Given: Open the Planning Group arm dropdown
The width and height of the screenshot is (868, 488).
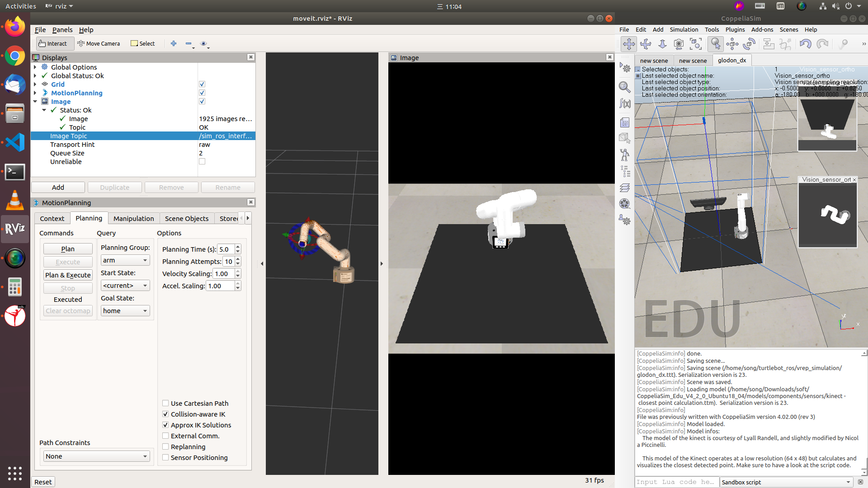Looking at the screenshot, I should point(125,260).
